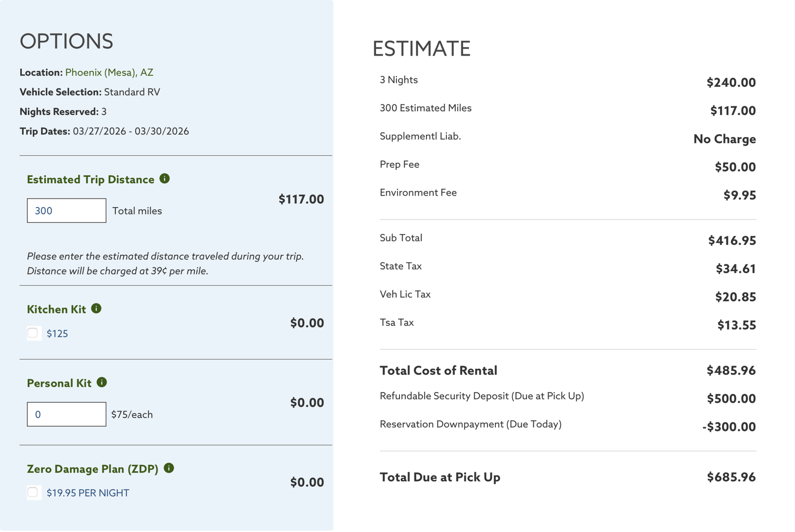795x532 pixels.
Task: Open the Kitchen Kit info icon
Action: tap(96, 308)
